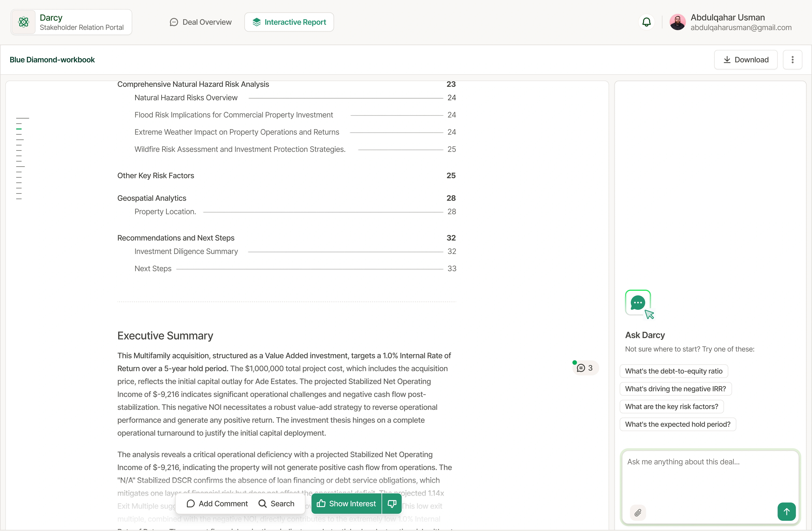Jump to Investment Diligence Summary in contents
The image size is (812, 531).
point(186,251)
